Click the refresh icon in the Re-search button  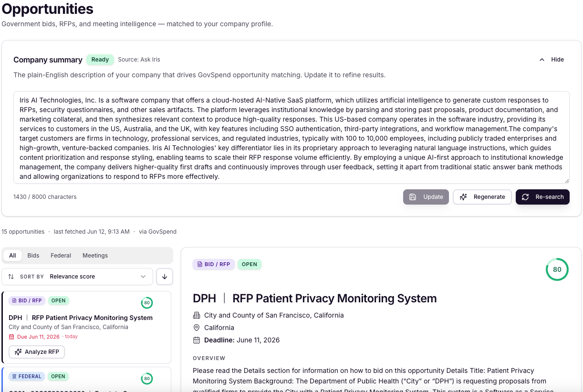525,197
